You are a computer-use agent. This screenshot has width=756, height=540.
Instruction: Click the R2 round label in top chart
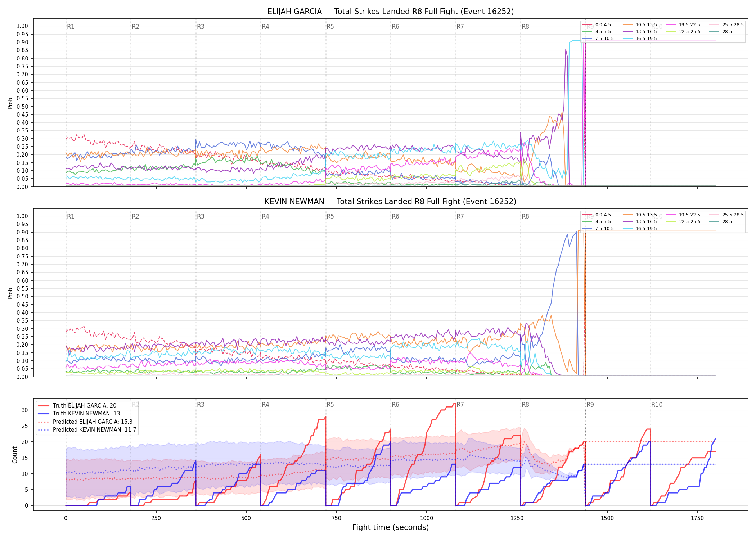coord(135,27)
